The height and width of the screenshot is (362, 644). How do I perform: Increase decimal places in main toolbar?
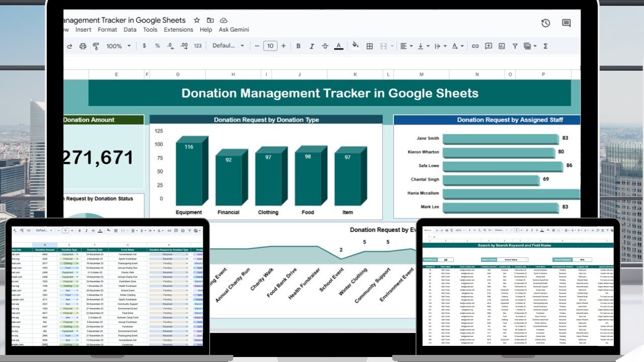tap(184, 46)
